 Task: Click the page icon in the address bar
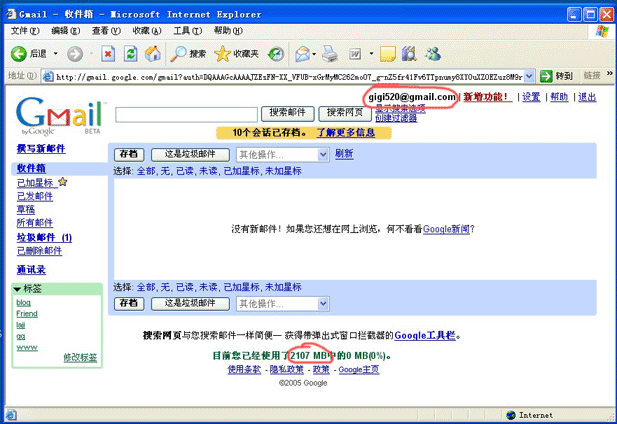(48, 76)
